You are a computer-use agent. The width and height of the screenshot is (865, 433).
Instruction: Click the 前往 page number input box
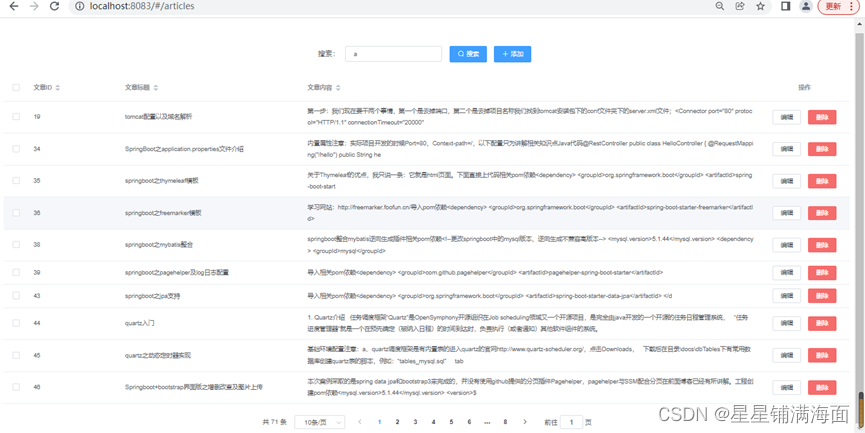point(572,422)
